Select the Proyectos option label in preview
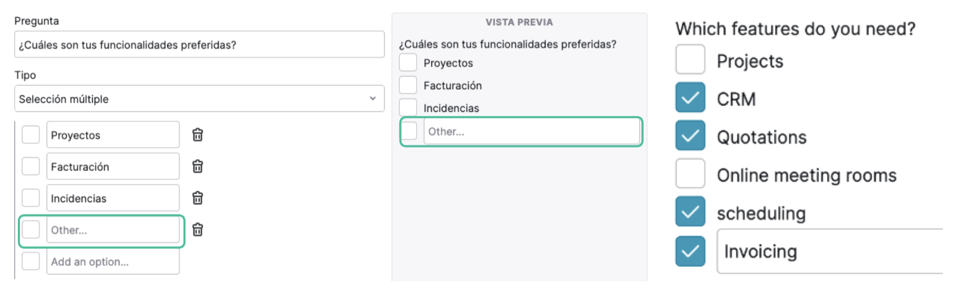980x295 pixels. pos(448,63)
